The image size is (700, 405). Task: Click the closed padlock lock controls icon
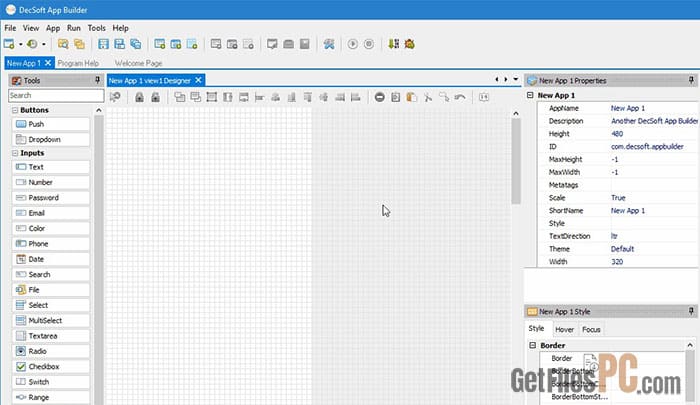coord(139,97)
